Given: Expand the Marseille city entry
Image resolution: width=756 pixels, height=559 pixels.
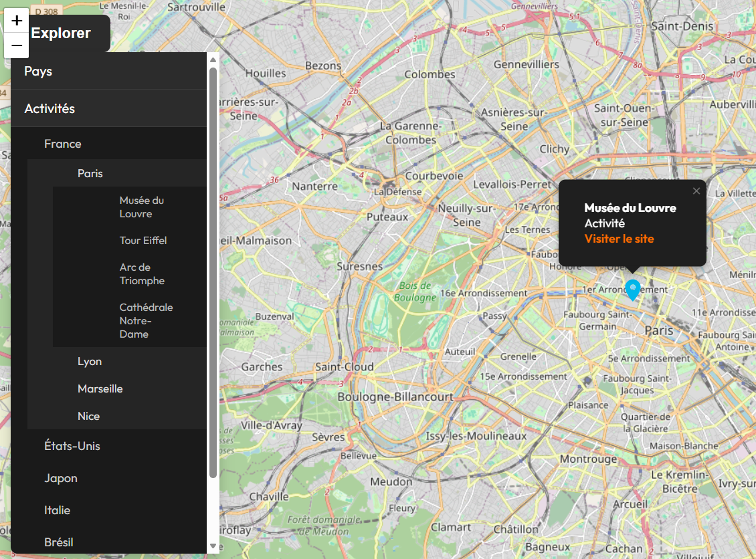Looking at the screenshot, I should click(100, 388).
